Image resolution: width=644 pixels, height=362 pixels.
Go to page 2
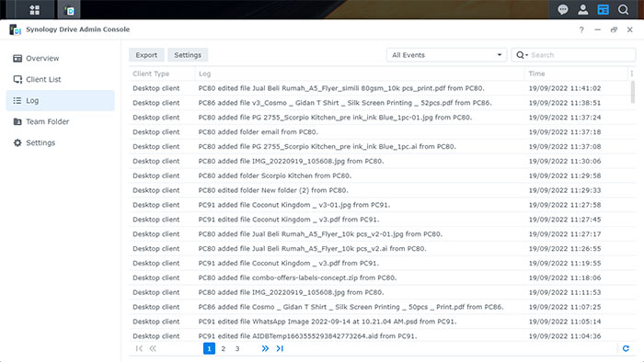click(x=223, y=348)
